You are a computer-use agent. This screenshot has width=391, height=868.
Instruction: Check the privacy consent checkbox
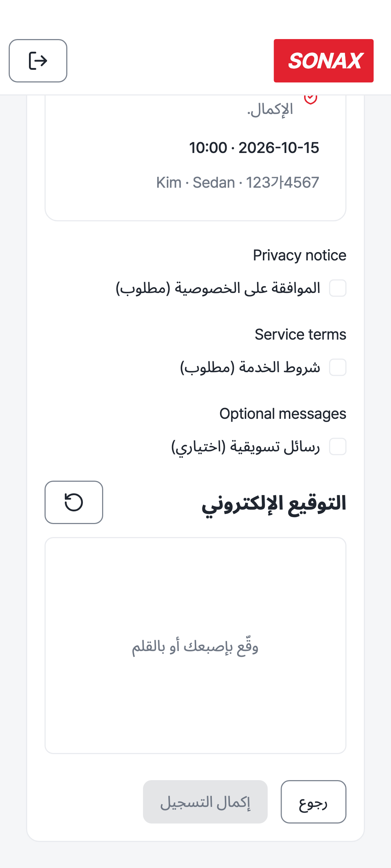click(338, 288)
